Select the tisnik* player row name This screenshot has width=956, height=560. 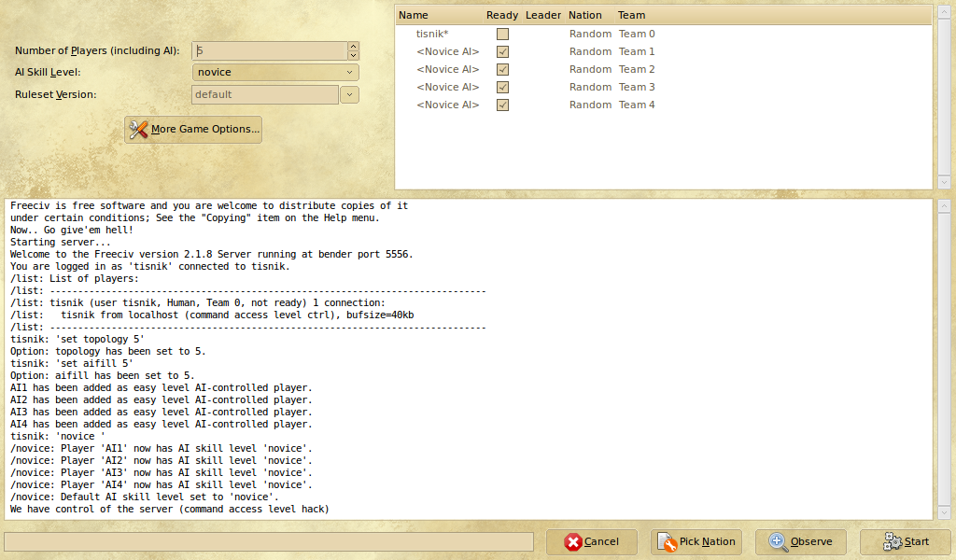pyautogui.click(x=432, y=35)
